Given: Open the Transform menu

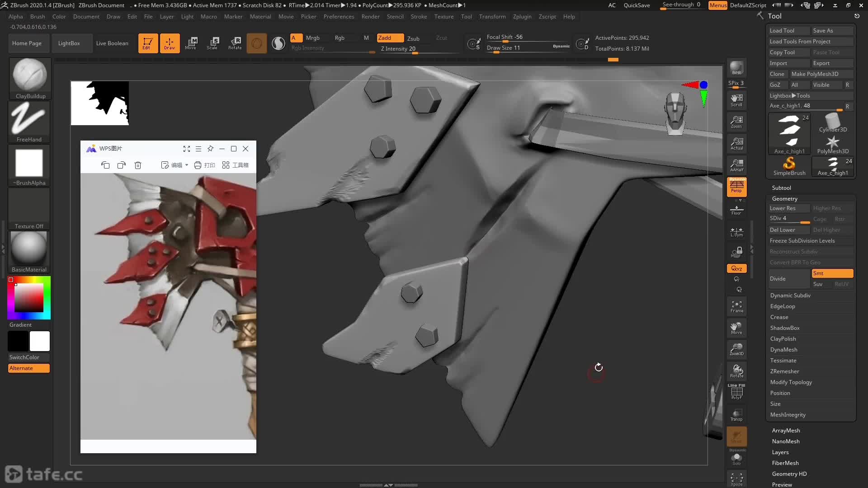Looking at the screenshot, I should 492,17.
